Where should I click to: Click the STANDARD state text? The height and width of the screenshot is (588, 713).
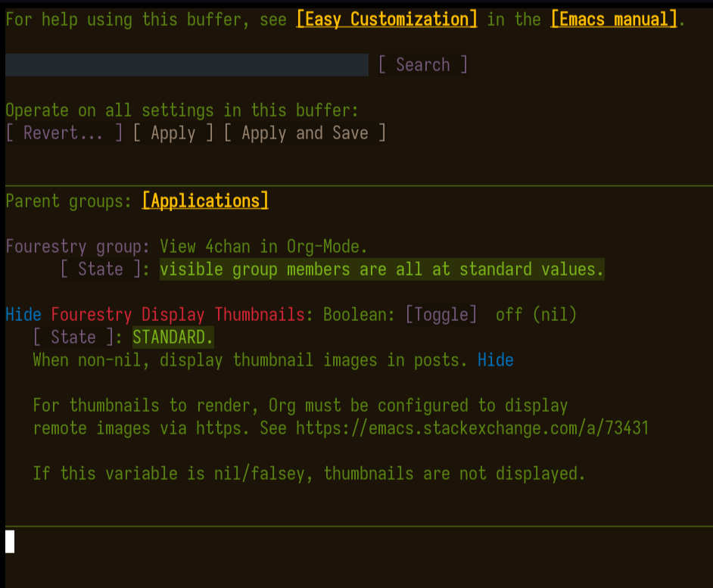[x=173, y=338]
